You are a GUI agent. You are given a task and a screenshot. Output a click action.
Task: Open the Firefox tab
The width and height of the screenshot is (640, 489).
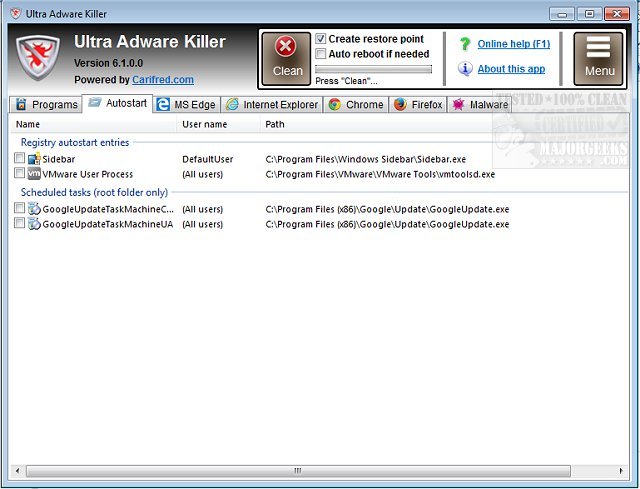[418, 104]
